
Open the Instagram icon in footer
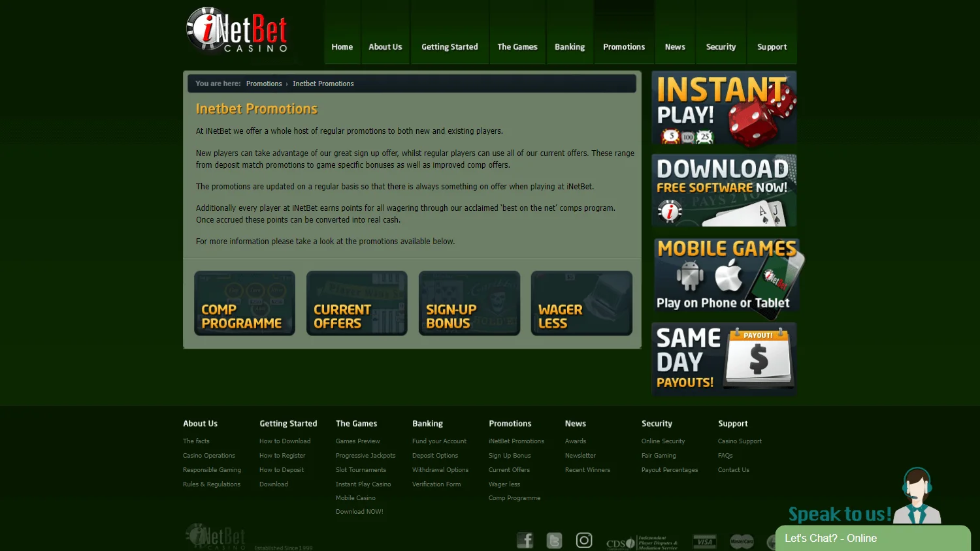click(x=584, y=540)
